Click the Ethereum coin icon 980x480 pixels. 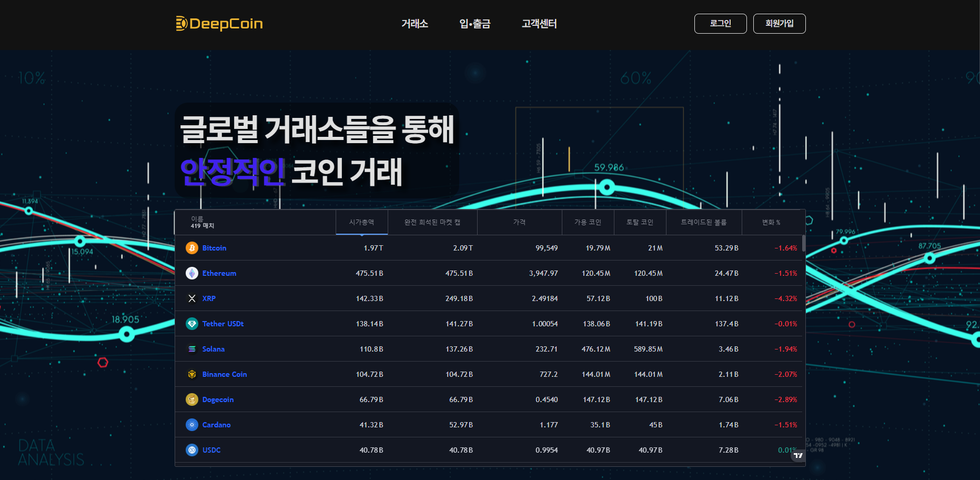192,273
